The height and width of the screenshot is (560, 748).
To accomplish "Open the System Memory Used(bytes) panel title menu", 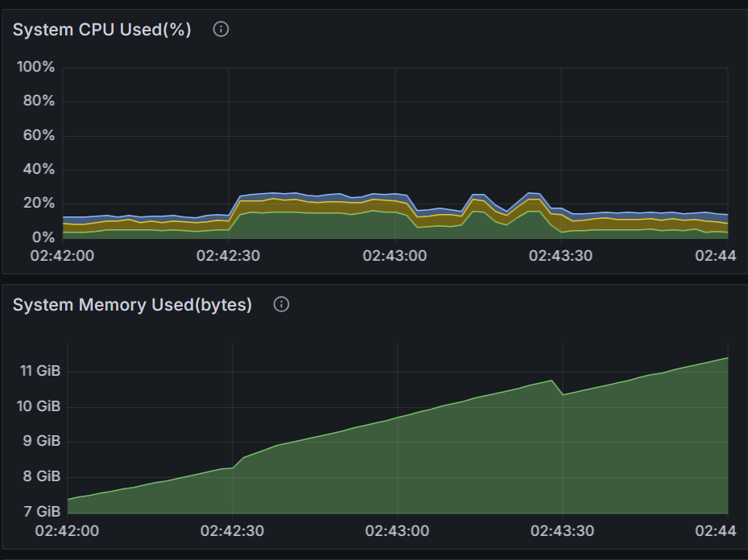I will pyautogui.click(x=132, y=305).
